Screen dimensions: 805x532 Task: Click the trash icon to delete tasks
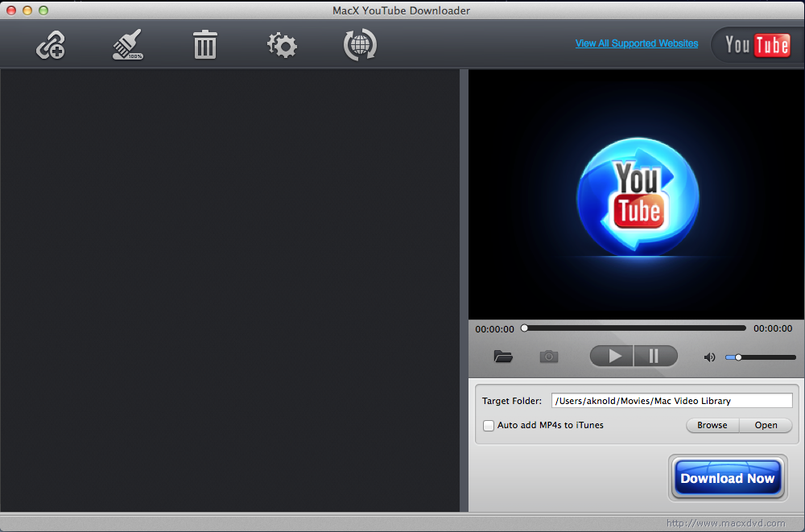204,45
